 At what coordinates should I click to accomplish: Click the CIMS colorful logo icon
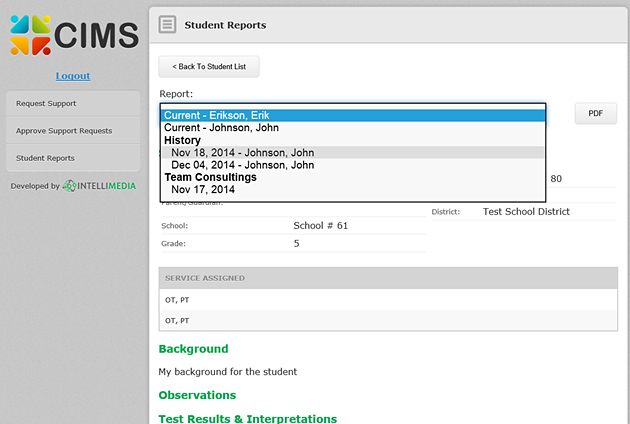[30, 35]
